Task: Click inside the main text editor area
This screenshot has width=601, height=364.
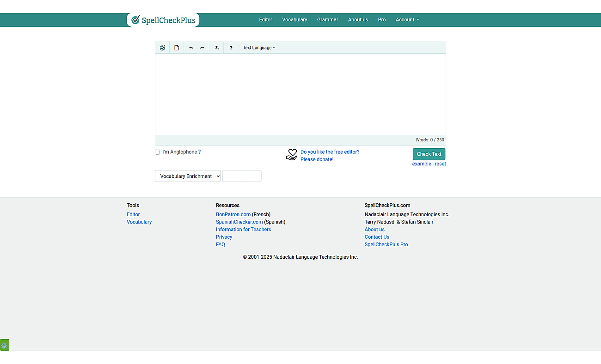Action: (x=300, y=94)
